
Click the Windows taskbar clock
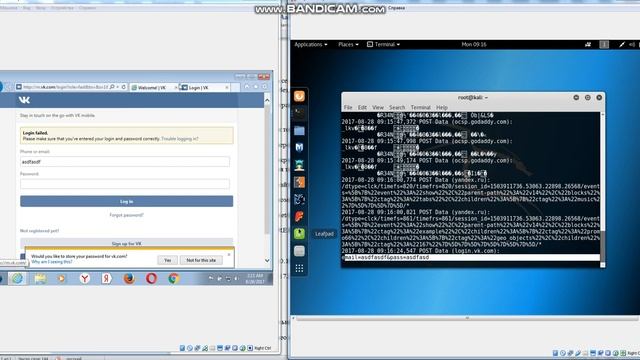point(255,279)
